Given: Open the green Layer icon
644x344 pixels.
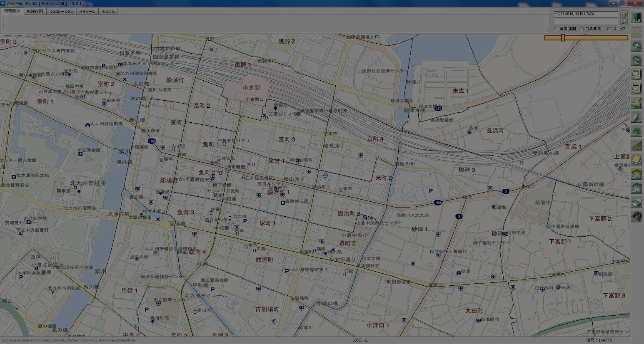Looking at the screenshot, I should [637, 174].
